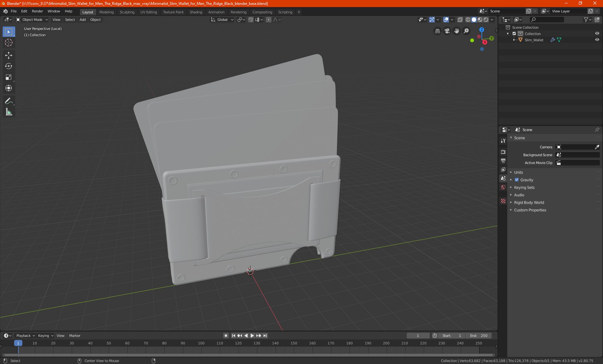Expand the Slim_Wallet tree item
603x364 pixels.
pyautogui.click(x=514, y=40)
